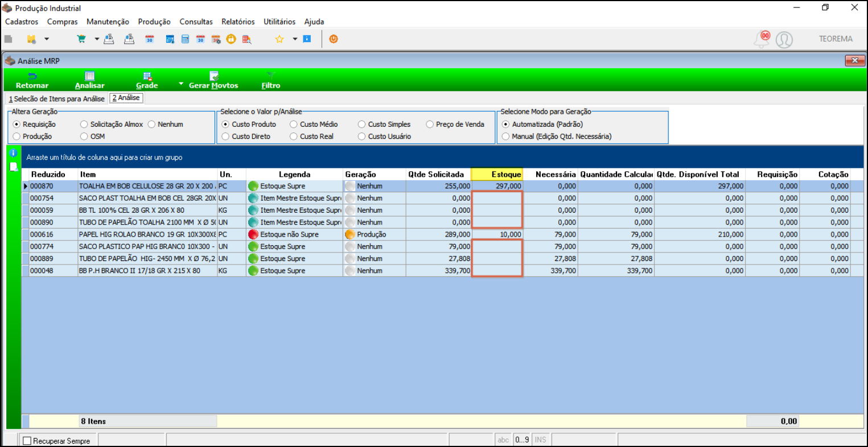Click the teal legend dot in row 000754
This screenshot has width=868, height=447.
(253, 198)
